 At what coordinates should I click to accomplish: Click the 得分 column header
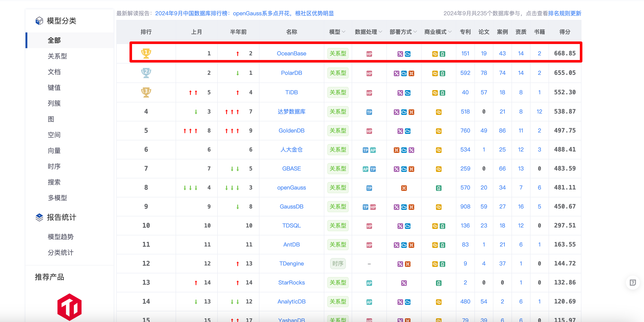(x=565, y=32)
